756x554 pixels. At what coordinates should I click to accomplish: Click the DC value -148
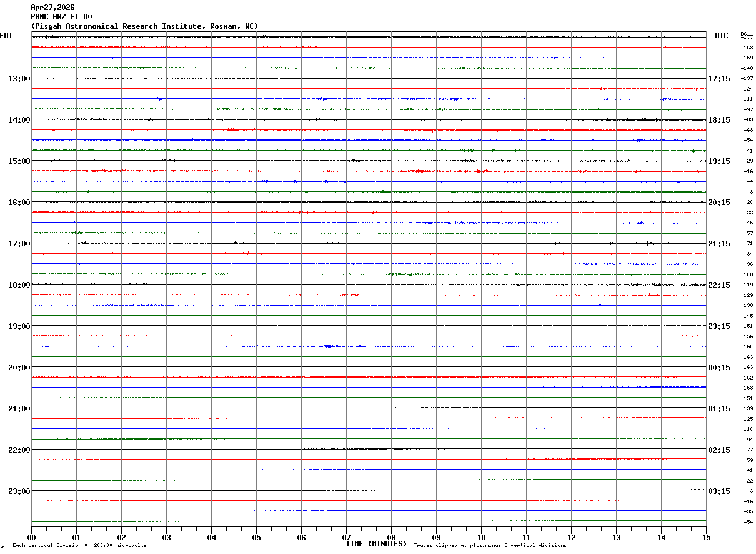click(747, 68)
